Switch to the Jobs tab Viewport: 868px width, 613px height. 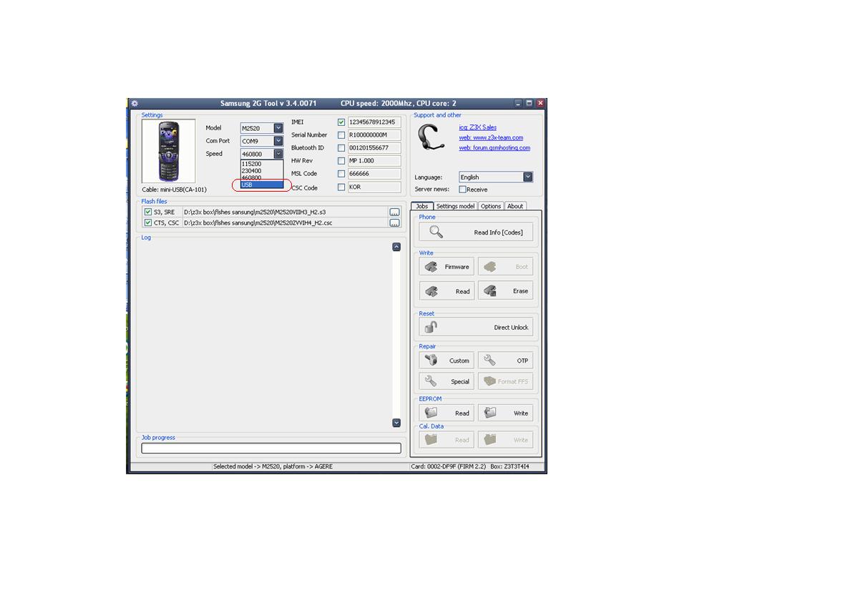tap(422, 206)
